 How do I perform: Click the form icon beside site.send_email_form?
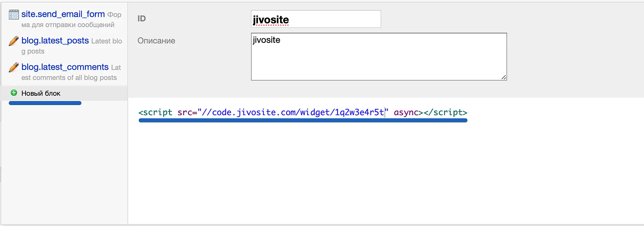coord(14,14)
